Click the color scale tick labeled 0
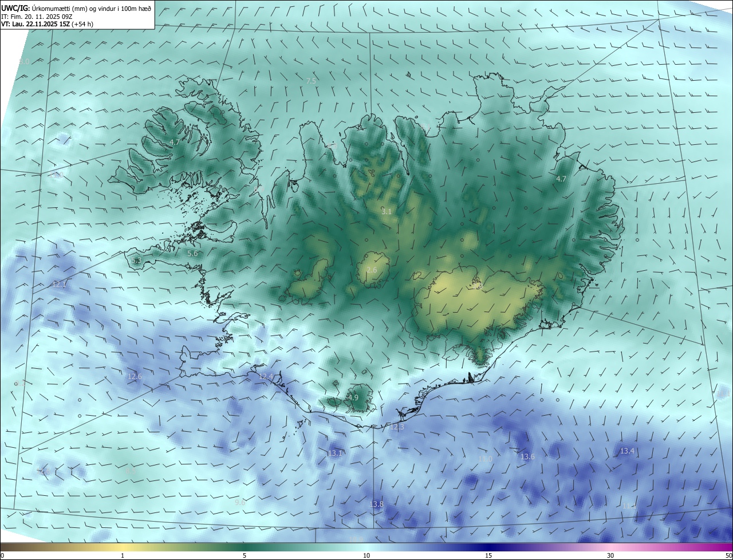The width and height of the screenshot is (733, 560). [2, 555]
